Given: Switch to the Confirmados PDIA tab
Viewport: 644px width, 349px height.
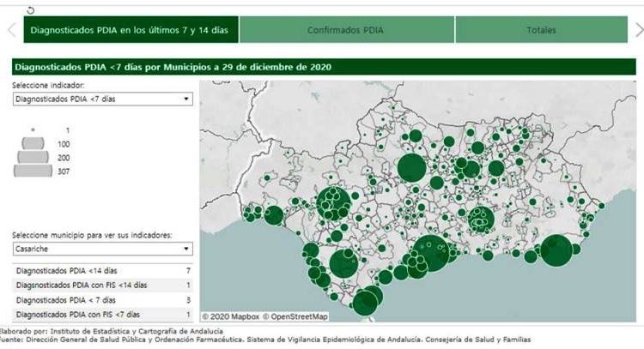Looking at the screenshot, I should (346, 30).
